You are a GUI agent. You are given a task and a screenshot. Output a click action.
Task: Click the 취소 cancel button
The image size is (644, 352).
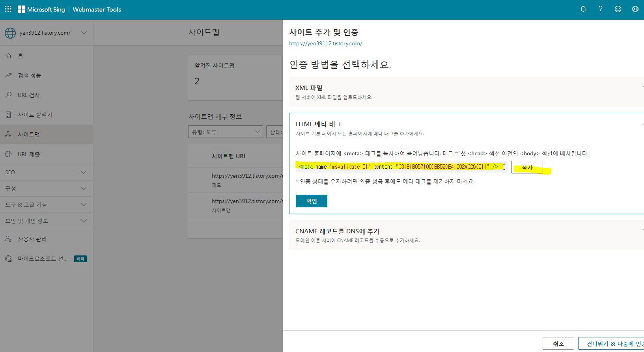[x=558, y=344]
